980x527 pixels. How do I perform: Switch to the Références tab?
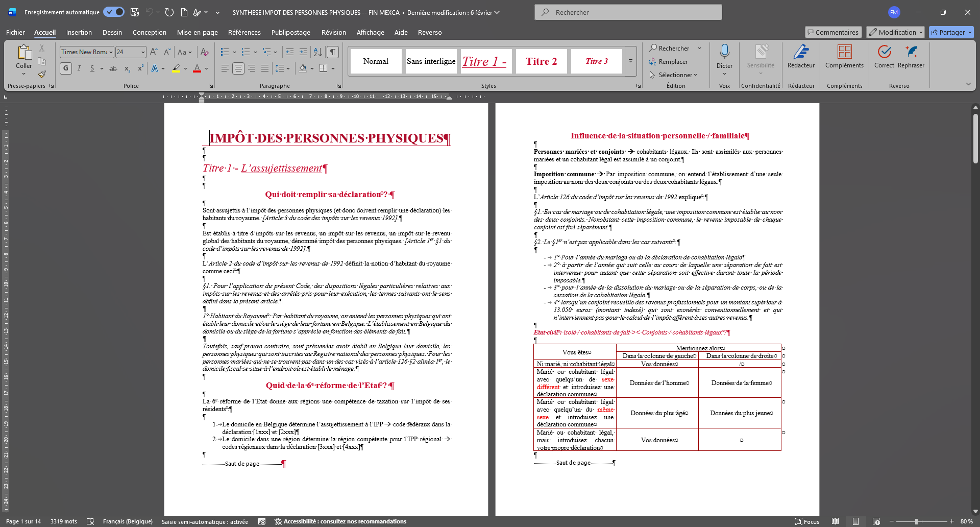click(x=244, y=32)
